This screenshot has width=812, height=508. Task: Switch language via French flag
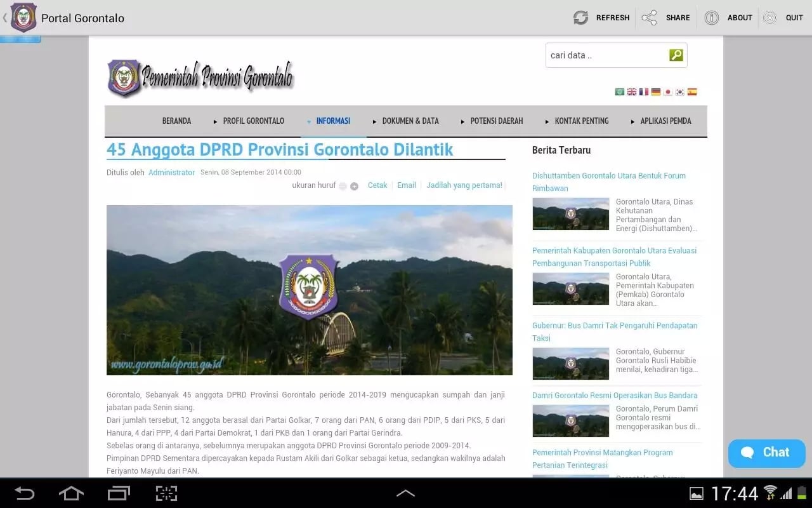click(x=644, y=91)
